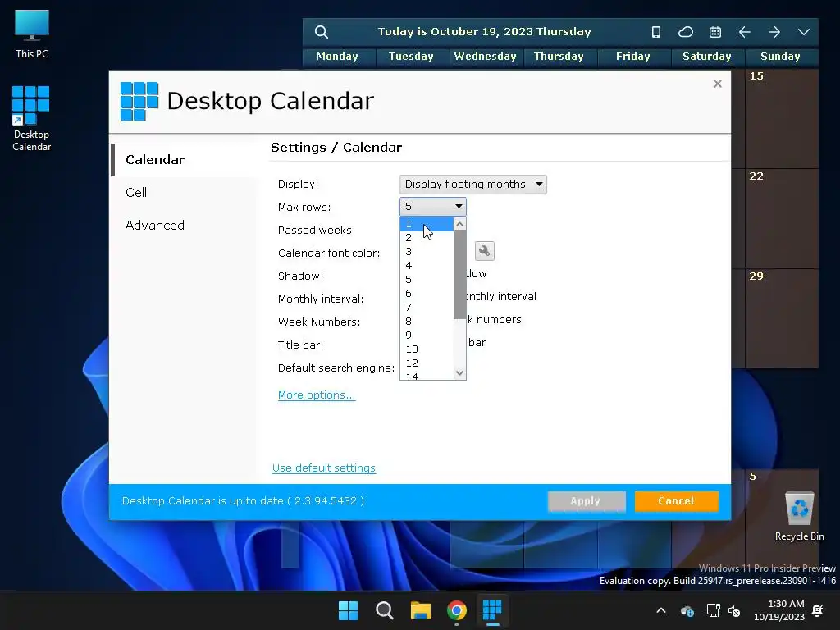Click the Saturday column header

[x=706, y=57]
